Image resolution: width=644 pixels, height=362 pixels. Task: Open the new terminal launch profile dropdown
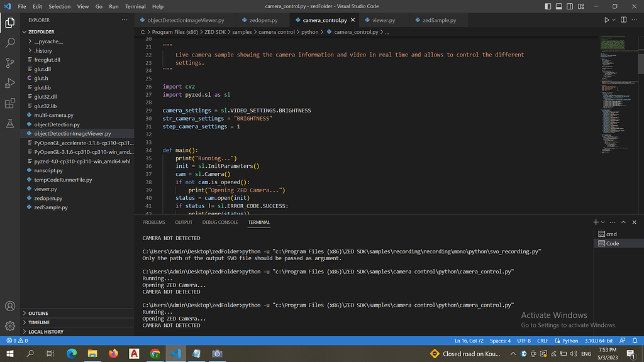pos(603,222)
